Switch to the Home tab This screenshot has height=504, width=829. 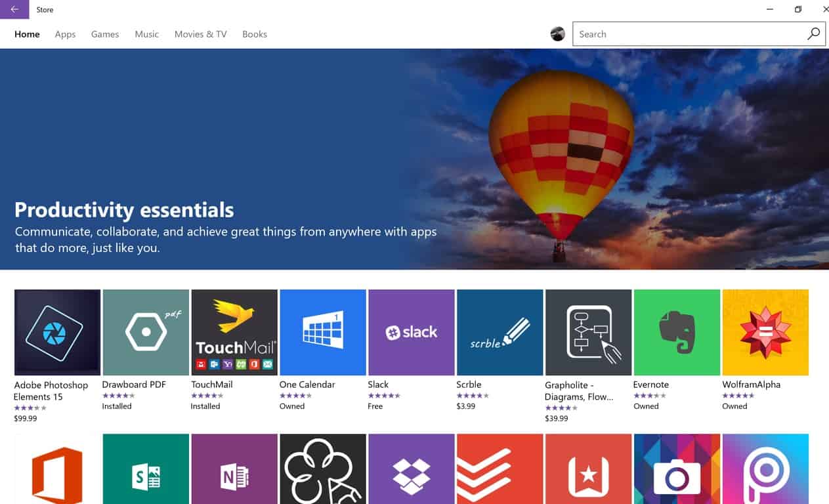(27, 34)
